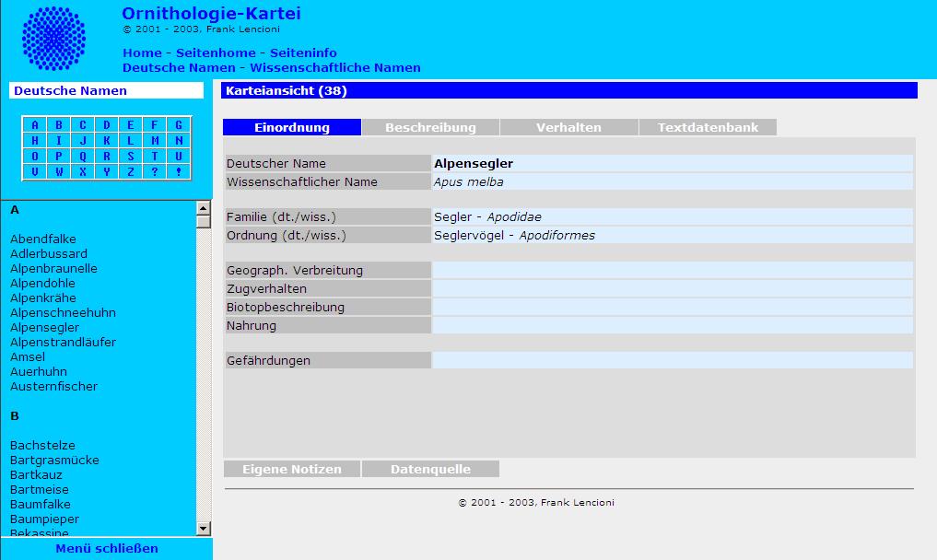Click the bird list scrollbar up arrow
Screen dimensions: 937x560
point(204,207)
